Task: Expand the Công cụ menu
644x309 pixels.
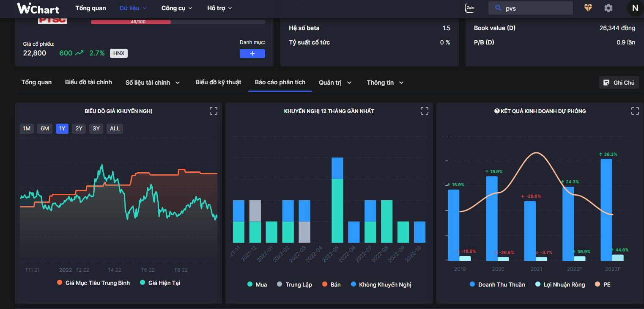Action: (x=177, y=8)
